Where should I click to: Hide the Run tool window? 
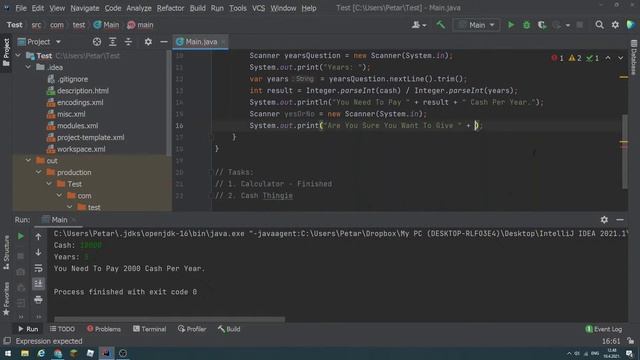point(620,220)
